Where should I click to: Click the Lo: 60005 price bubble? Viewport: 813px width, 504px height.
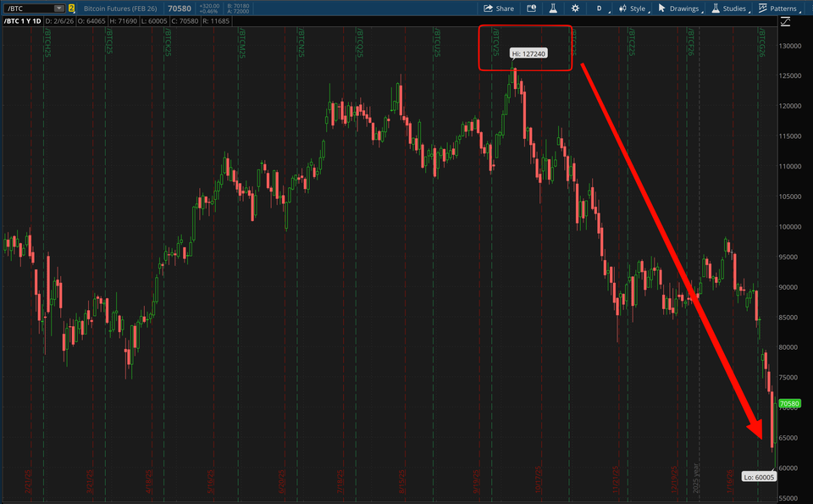click(758, 477)
